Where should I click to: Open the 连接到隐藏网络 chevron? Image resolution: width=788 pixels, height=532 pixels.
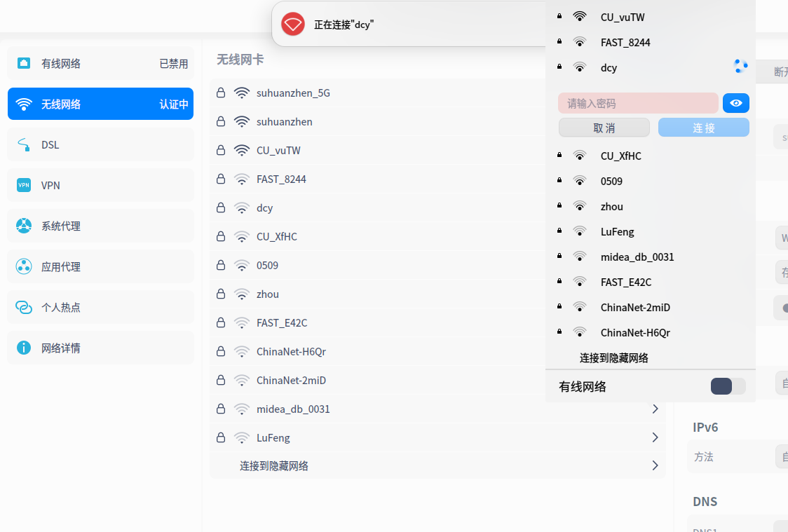(655, 465)
